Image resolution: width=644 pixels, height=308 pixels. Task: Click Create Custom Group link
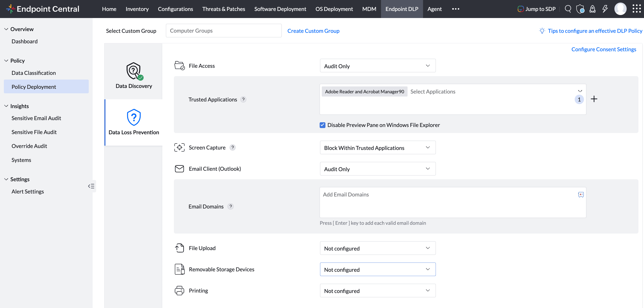pyautogui.click(x=313, y=31)
